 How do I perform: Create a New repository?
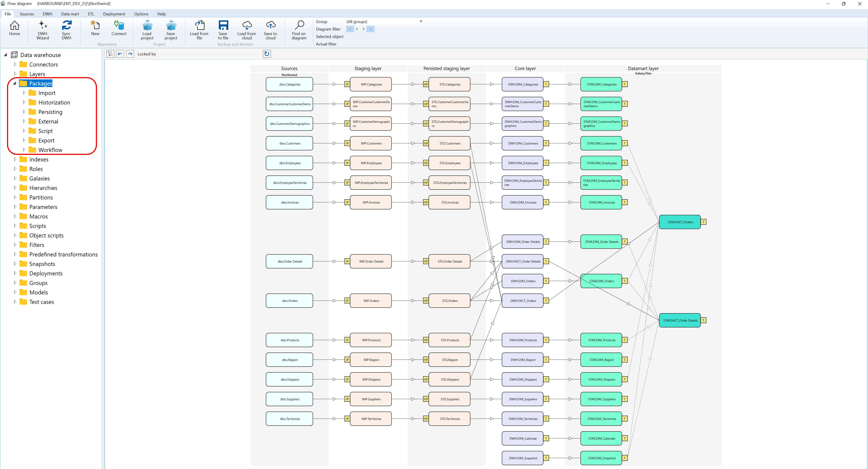coord(95,28)
